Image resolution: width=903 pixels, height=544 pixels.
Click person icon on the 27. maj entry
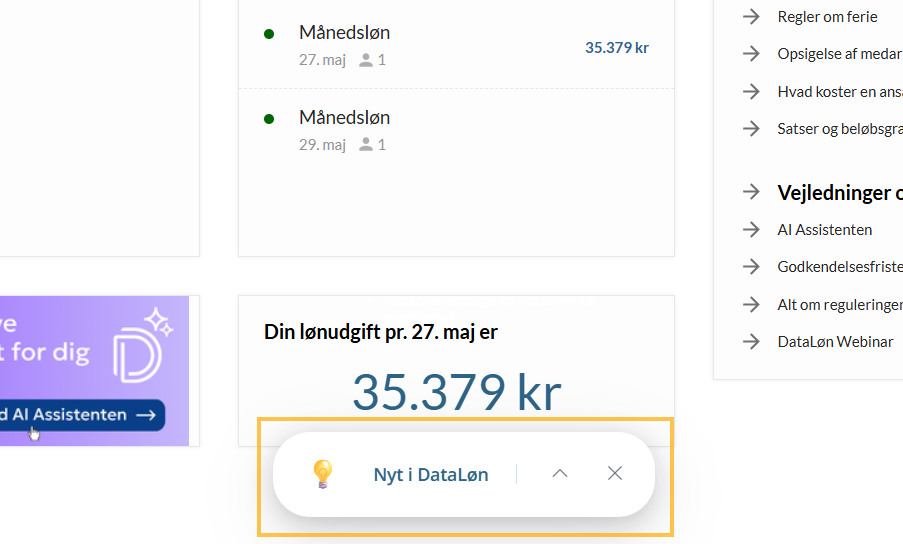coord(366,60)
